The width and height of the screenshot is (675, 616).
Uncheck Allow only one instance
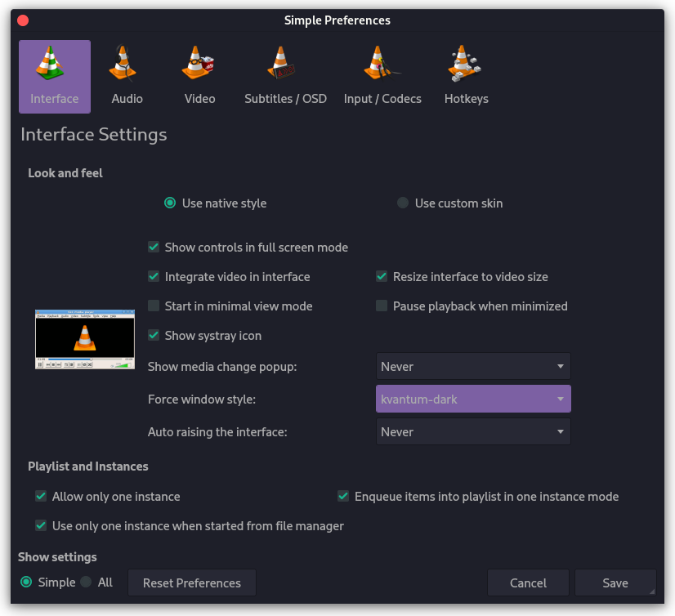[x=41, y=496]
